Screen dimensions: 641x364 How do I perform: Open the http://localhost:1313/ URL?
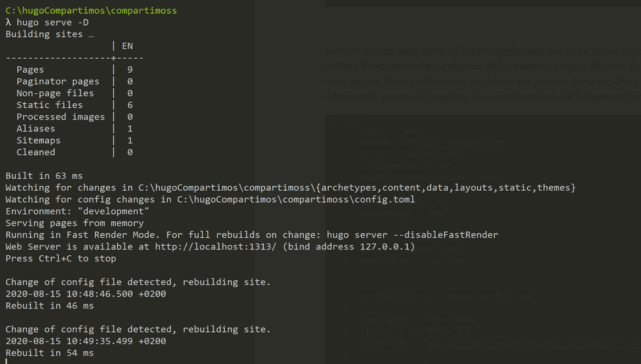[x=216, y=247]
